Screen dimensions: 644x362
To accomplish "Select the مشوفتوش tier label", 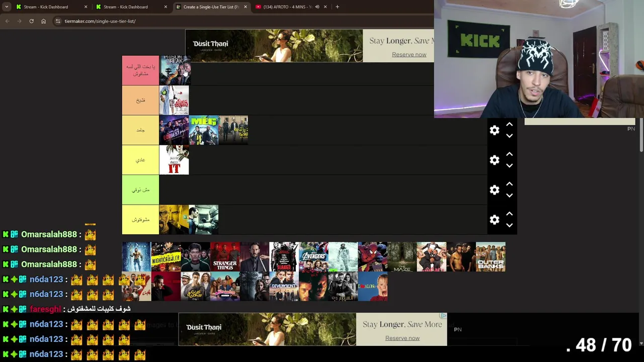I will 140,220.
